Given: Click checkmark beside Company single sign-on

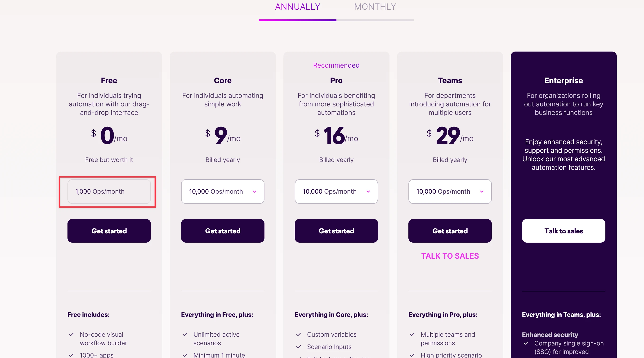Looking at the screenshot, I should tap(526, 343).
